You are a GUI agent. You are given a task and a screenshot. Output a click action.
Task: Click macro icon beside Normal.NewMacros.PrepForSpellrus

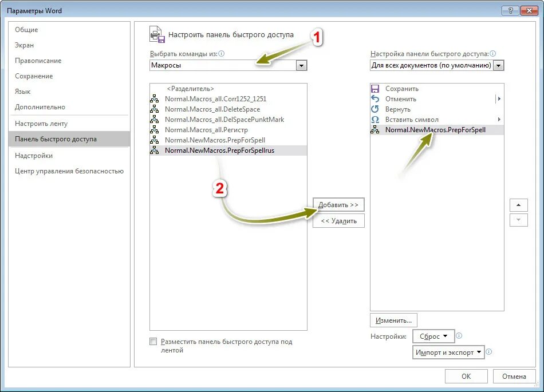point(155,151)
